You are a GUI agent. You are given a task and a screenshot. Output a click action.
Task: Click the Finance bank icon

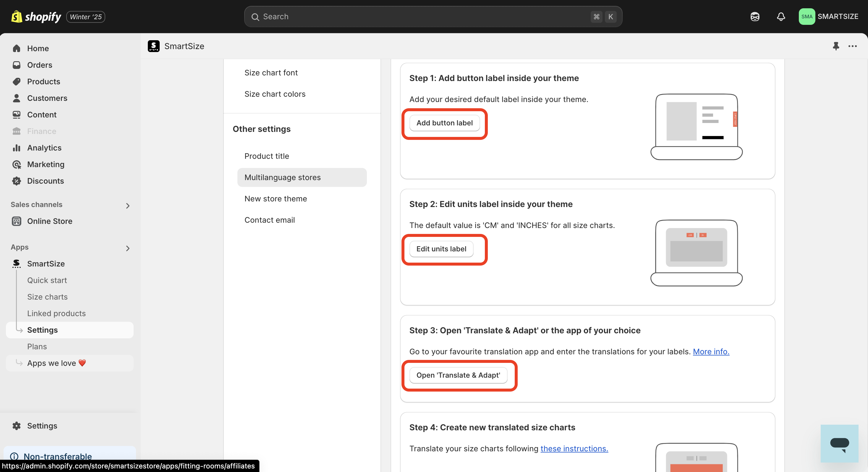(17, 131)
